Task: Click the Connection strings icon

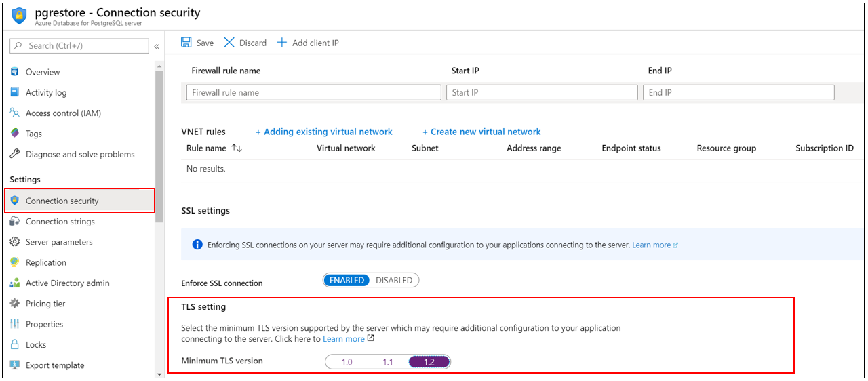Action: (15, 222)
